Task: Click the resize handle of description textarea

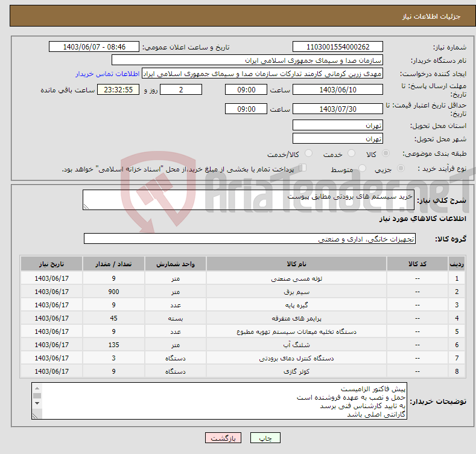Action: (86, 206)
